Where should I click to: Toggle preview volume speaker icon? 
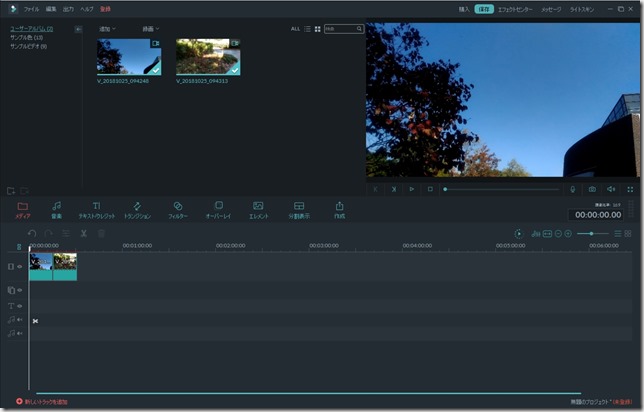(611, 189)
